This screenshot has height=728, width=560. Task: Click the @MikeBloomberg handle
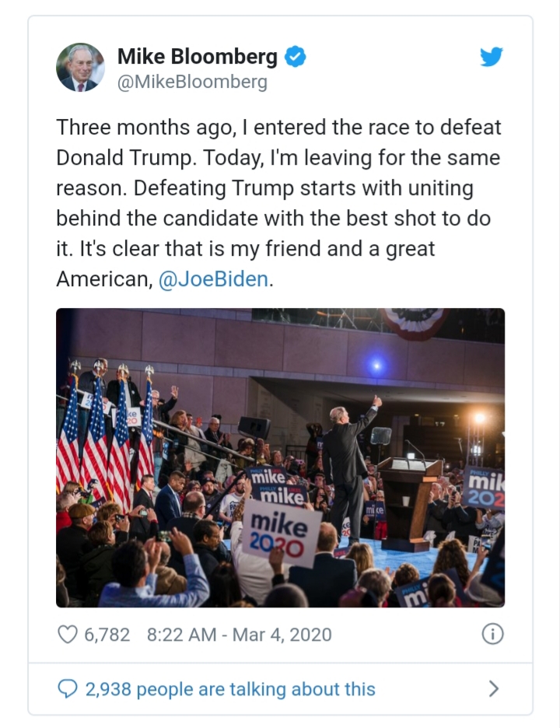pos(192,82)
